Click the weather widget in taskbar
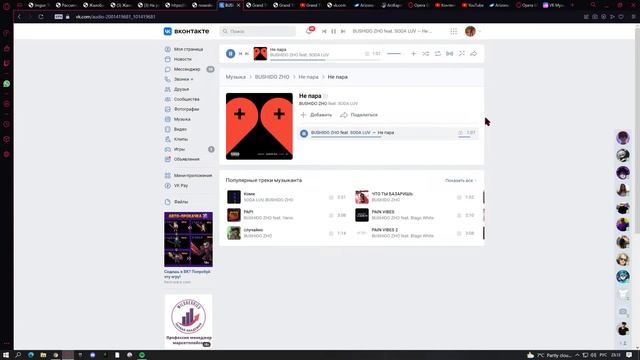The height and width of the screenshot is (360, 640). 549,355
